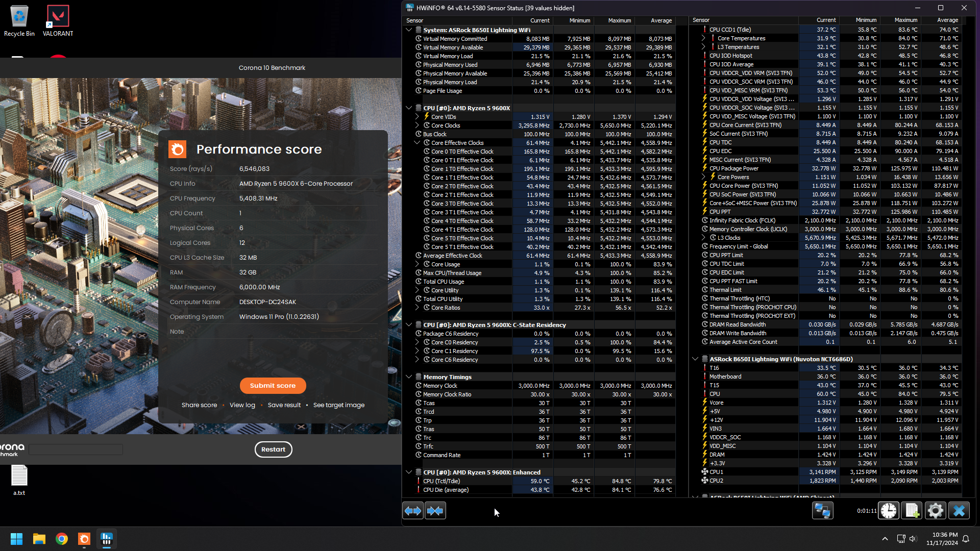This screenshot has width=980, height=551.
Task: Collapse the C-State Residency group
Action: 409,325
